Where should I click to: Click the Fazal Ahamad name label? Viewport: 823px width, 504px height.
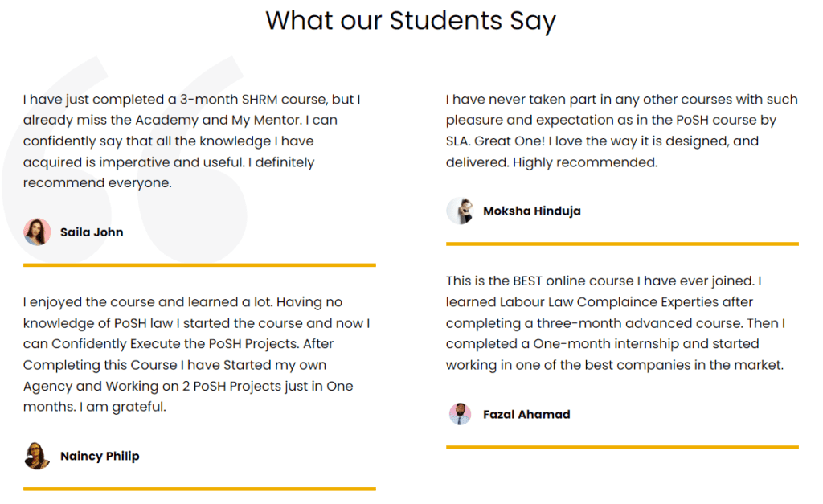tap(526, 415)
